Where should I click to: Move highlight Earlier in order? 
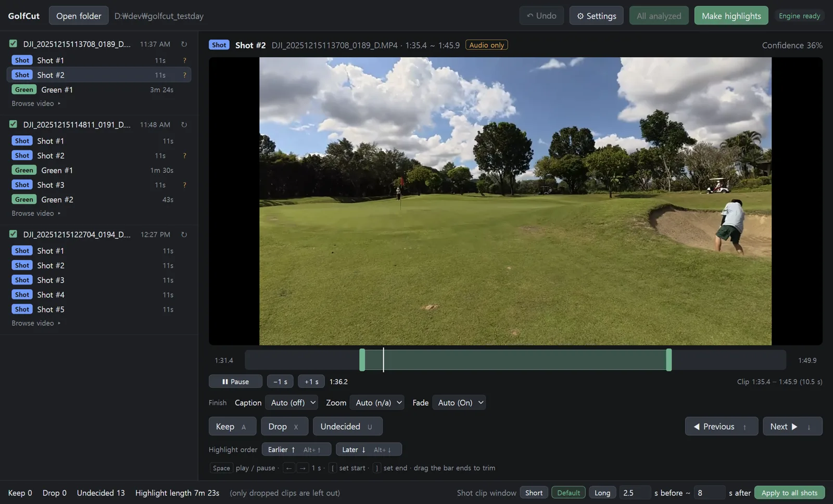(296, 449)
